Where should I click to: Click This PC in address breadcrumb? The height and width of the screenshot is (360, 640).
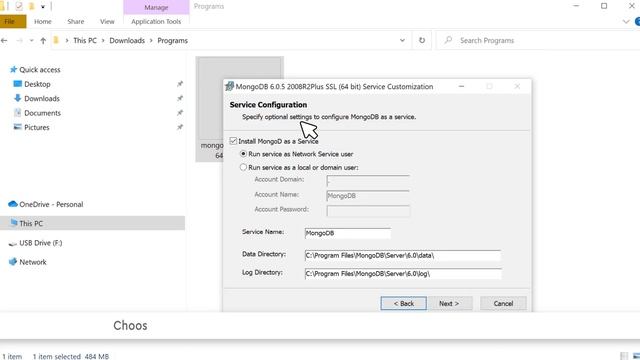(x=85, y=40)
